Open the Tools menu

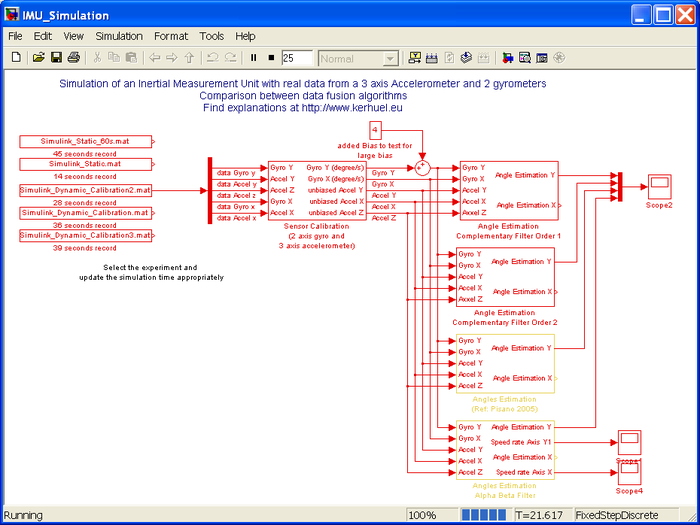point(212,36)
